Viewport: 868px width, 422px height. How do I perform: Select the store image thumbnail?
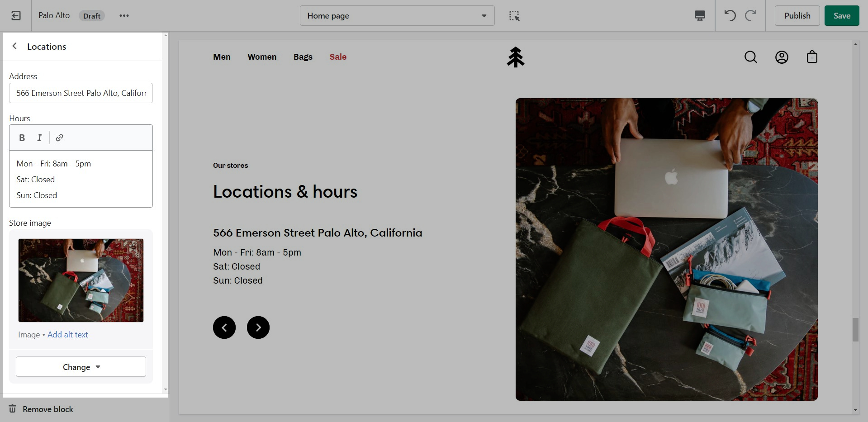(x=81, y=280)
